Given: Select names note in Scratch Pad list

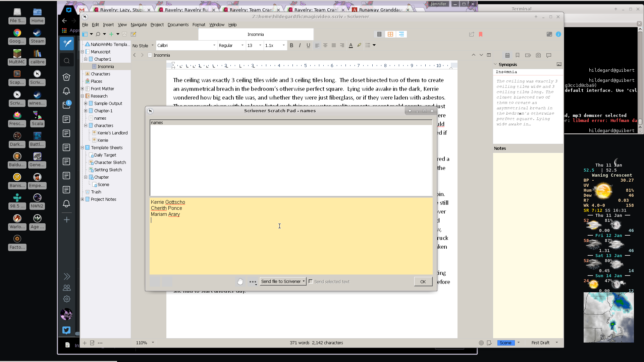Looking at the screenshot, I should coord(291,123).
